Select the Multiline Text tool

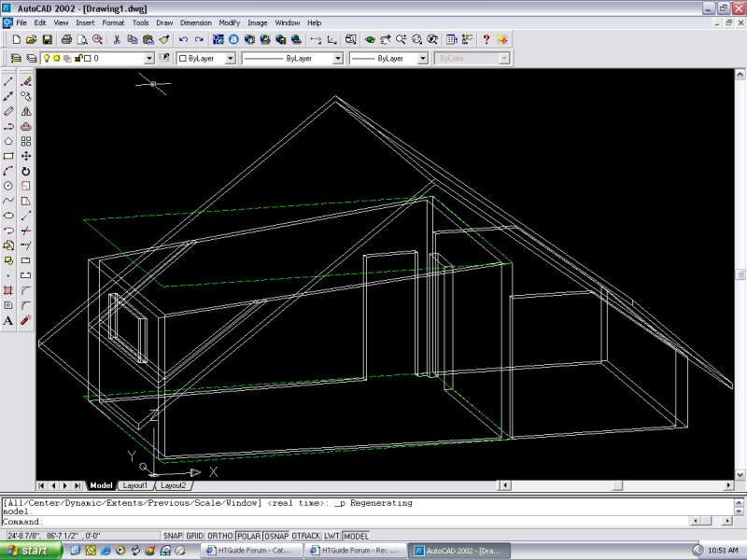8,320
